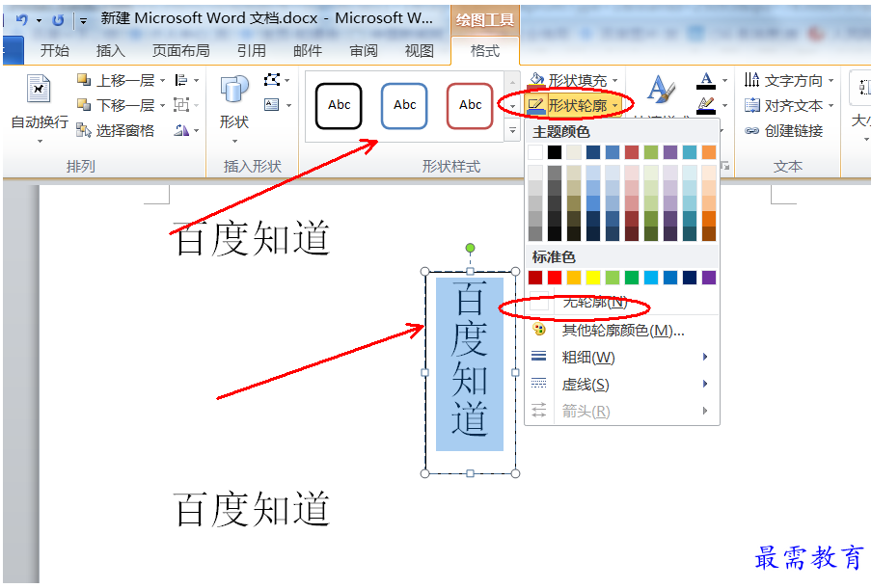Click the green rotation handle of text box

(x=470, y=248)
